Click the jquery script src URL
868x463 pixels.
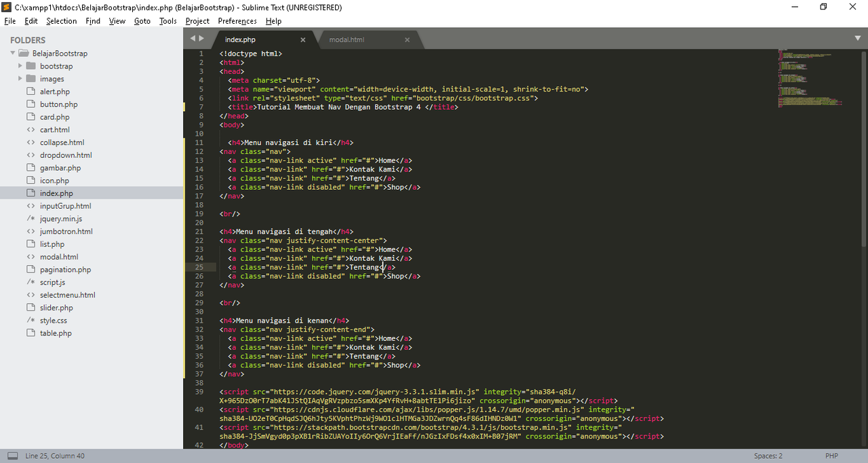pyautogui.click(x=376, y=392)
